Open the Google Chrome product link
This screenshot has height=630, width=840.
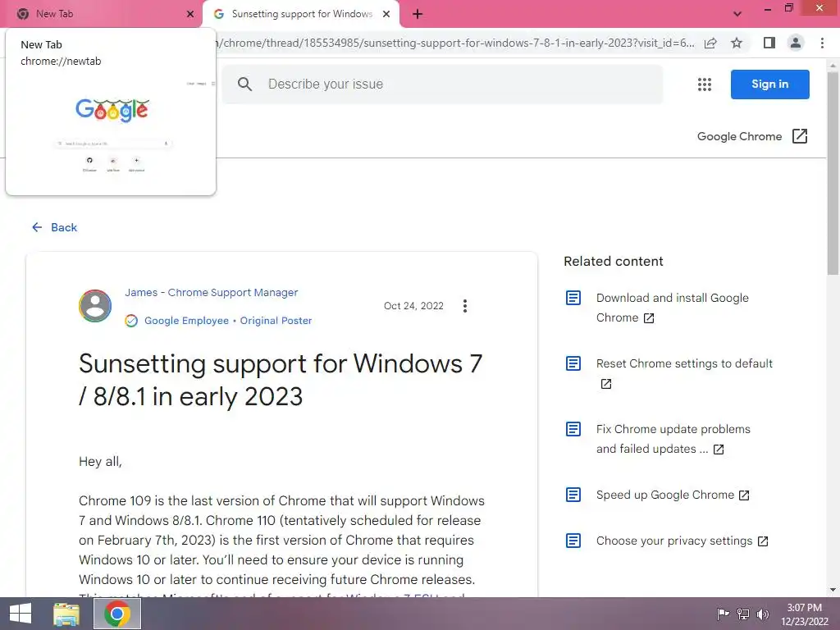coord(739,137)
